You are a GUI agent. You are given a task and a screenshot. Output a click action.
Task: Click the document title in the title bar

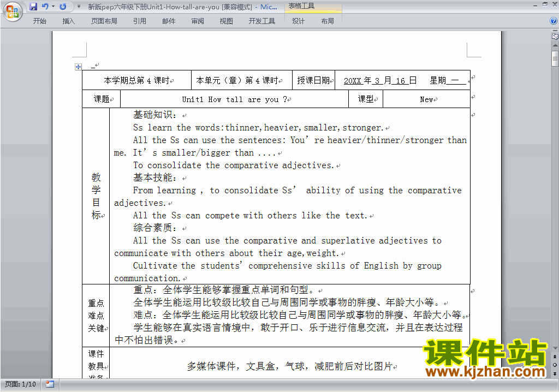click(x=182, y=7)
